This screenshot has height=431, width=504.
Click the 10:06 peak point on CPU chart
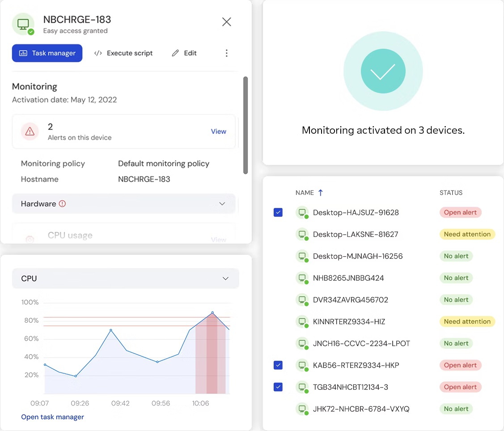coord(212,313)
